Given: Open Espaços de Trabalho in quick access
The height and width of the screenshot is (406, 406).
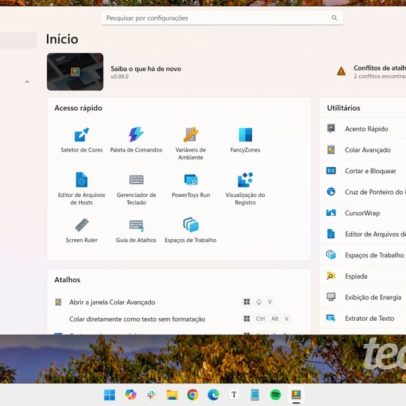Looking at the screenshot, I should pyautogui.click(x=191, y=230).
